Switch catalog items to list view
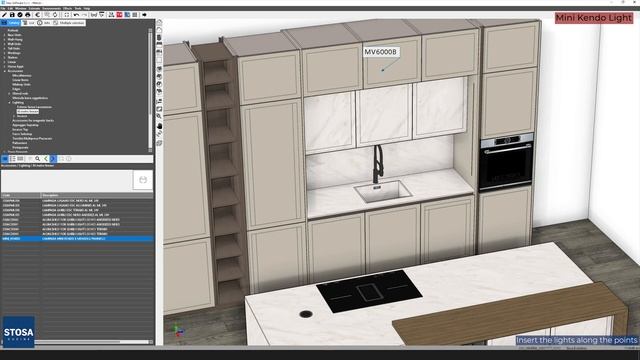The width and height of the screenshot is (640, 360). [13, 159]
